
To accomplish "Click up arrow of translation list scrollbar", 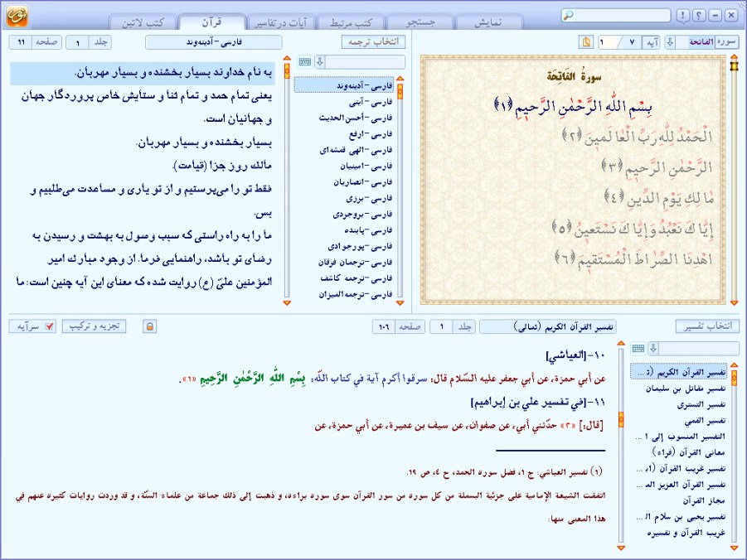I will 400,79.
